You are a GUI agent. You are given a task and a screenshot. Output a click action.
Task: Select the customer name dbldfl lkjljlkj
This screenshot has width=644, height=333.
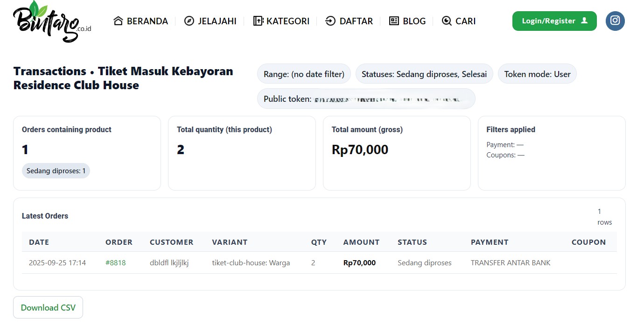169,262
